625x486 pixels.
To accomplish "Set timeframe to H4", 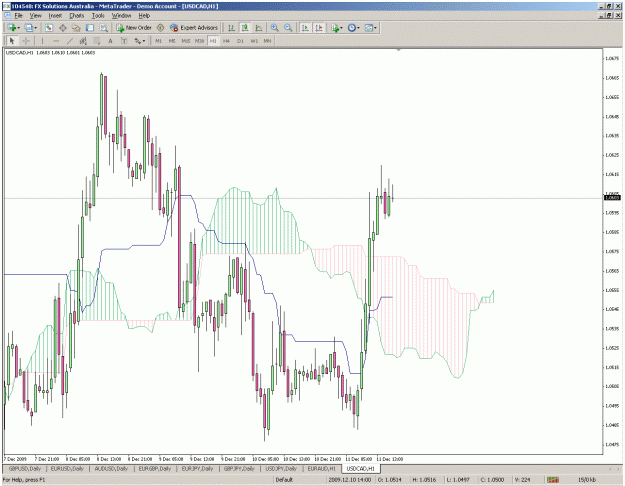I will click(226, 41).
